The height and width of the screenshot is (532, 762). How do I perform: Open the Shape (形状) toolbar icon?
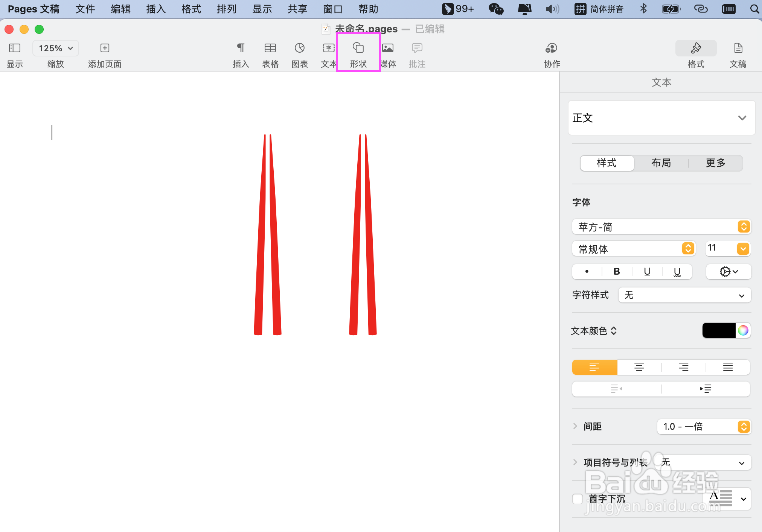click(358, 48)
